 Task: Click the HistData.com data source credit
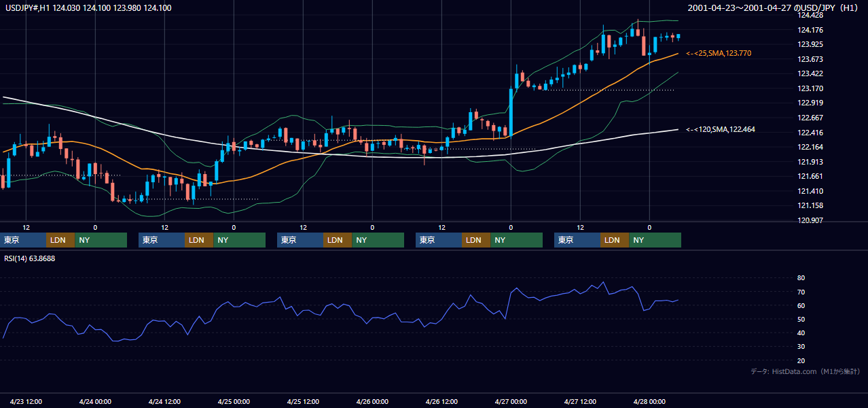(x=806, y=371)
